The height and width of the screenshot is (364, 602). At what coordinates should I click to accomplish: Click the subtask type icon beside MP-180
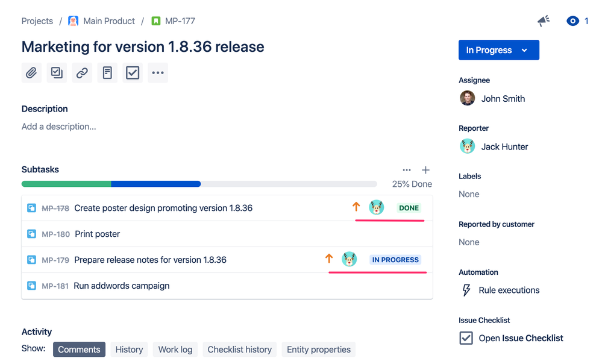[x=31, y=234]
